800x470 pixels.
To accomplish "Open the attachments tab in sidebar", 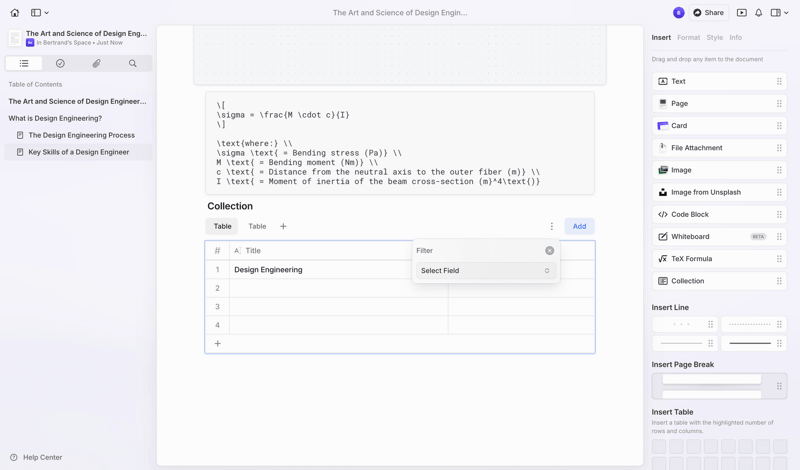I will (x=96, y=63).
